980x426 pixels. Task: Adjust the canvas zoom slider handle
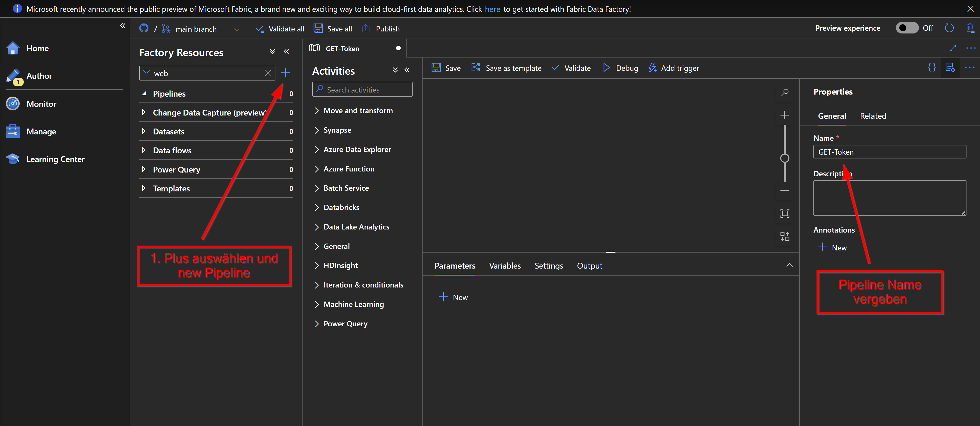(785, 158)
